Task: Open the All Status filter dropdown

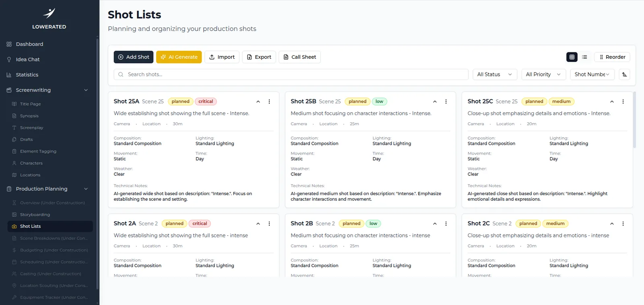Action: tap(495, 74)
